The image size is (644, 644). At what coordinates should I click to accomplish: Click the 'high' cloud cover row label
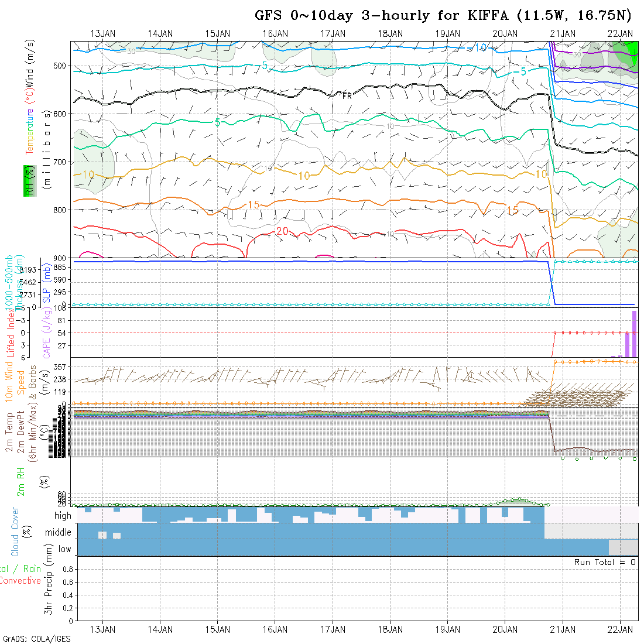click(63, 516)
